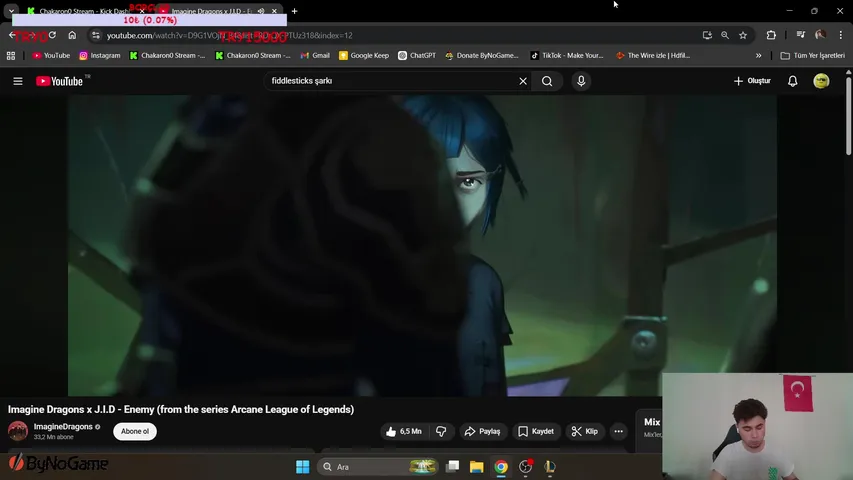Subscribe using Abone ol button
The image size is (853, 480).
[x=135, y=431]
